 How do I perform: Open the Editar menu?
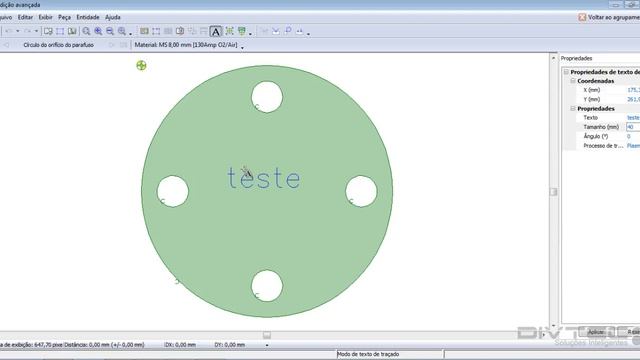tap(25, 17)
